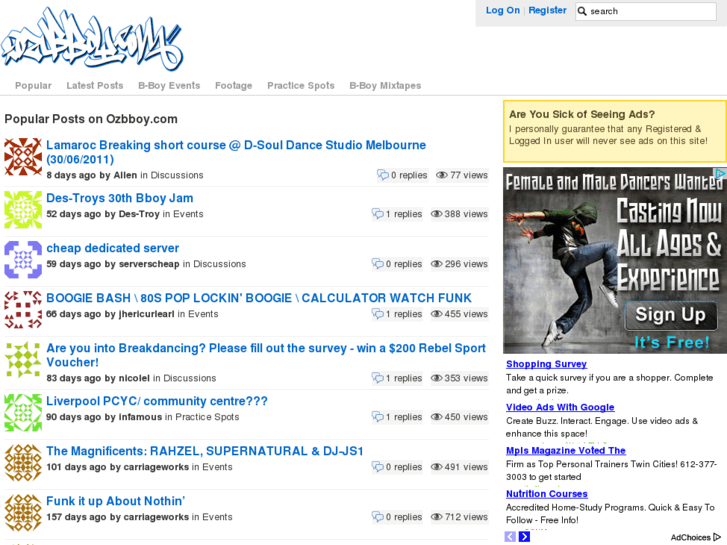Open Liverpool PCYC/ community centre??? post
727x545 pixels.
pyautogui.click(x=157, y=401)
